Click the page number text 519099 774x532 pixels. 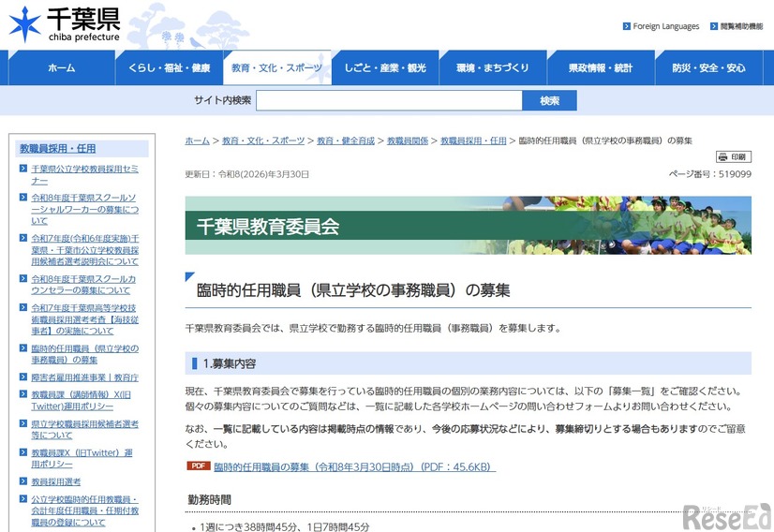click(735, 174)
